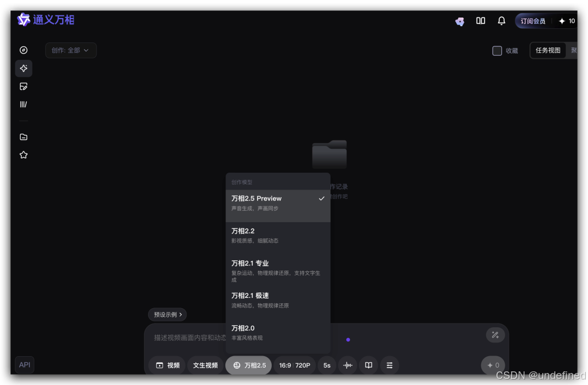Select the sparkle creation icon in sidebar
The height and width of the screenshot is (385, 588).
tap(23, 68)
